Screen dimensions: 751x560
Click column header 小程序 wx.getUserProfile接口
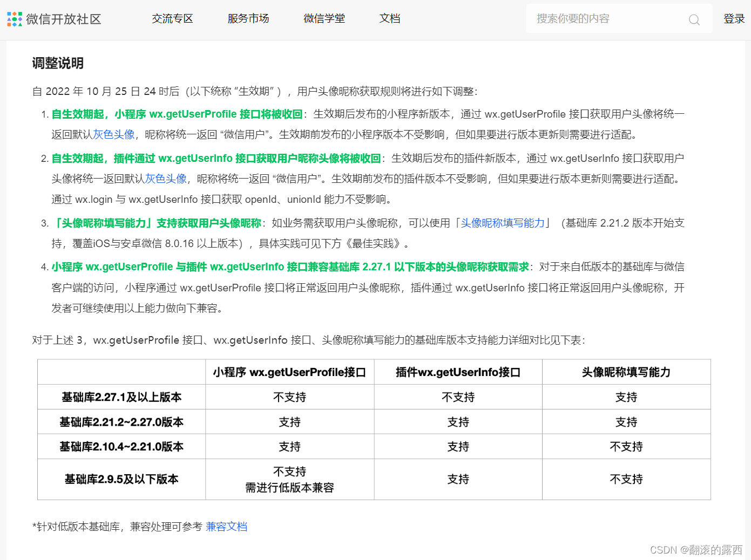point(290,372)
